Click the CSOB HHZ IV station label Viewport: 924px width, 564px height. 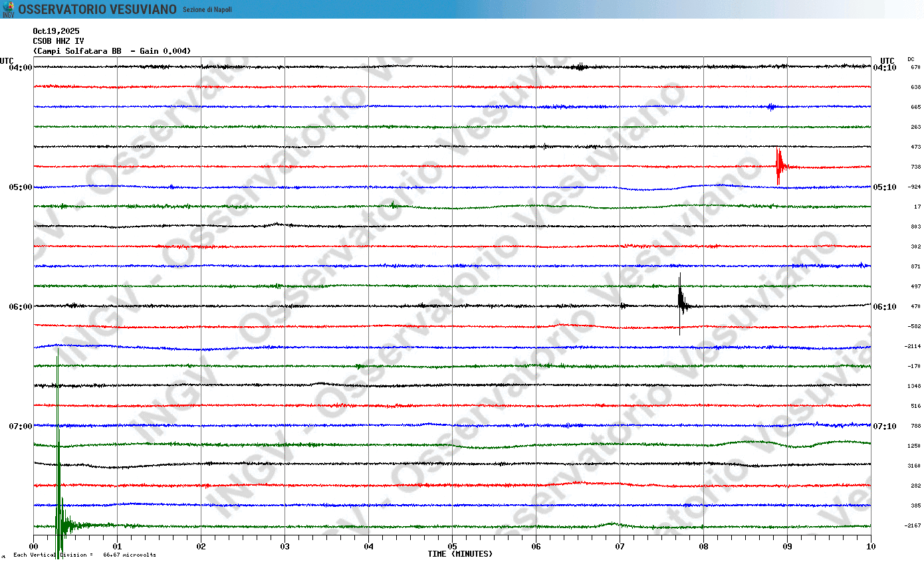point(58,41)
